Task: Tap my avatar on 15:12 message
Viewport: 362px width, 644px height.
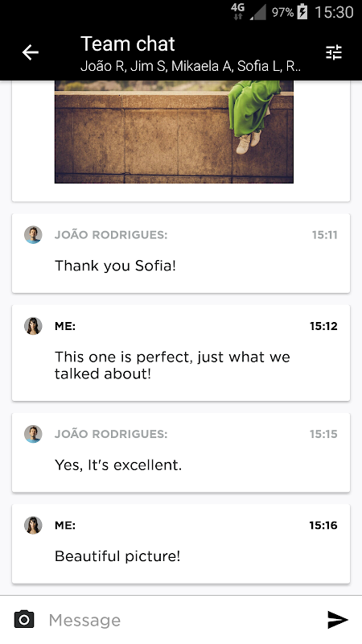Action: [x=33, y=326]
